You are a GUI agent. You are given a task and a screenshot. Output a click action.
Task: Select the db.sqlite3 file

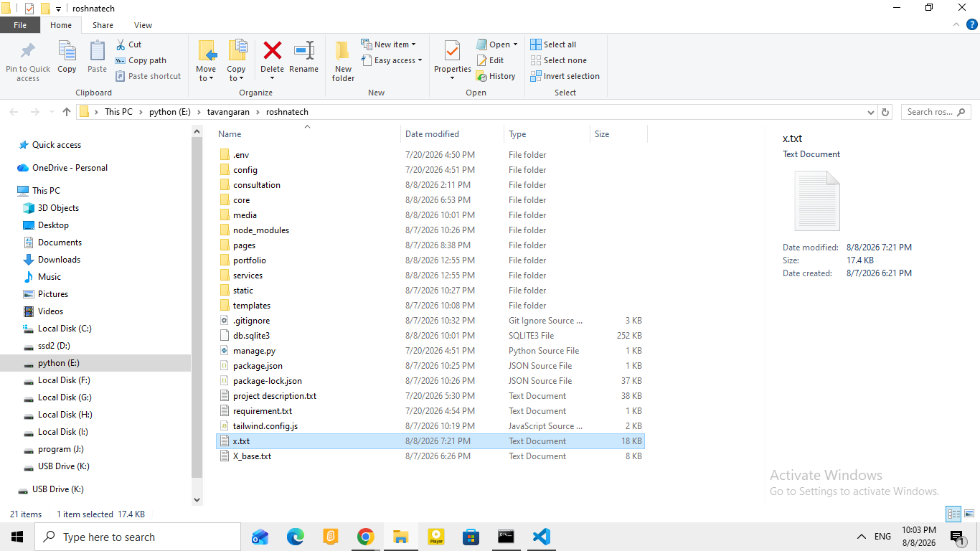pos(430,336)
